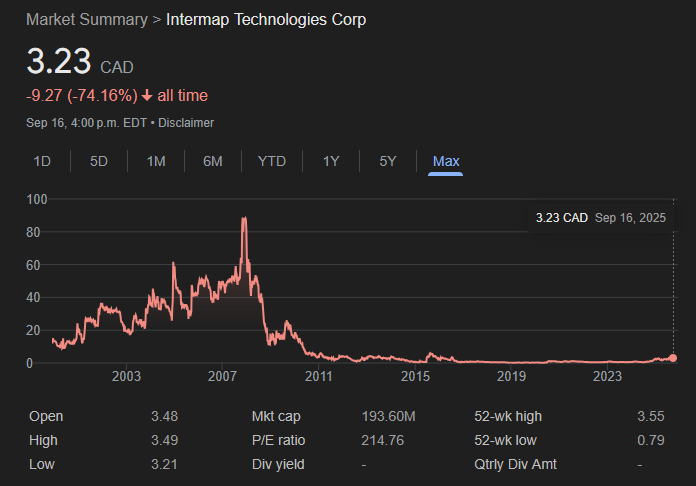Click the large 3.23 price value
This screenshot has height=486, width=696.
coord(59,61)
